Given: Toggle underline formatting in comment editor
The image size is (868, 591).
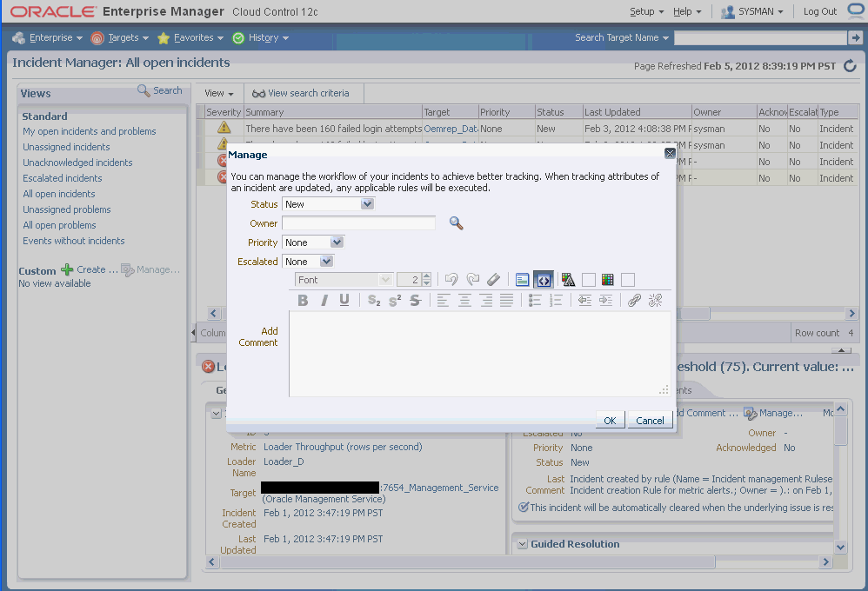Looking at the screenshot, I should pos(344,301).
